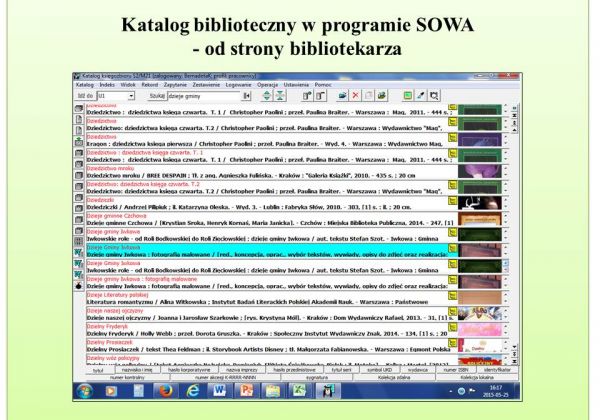Switch to the 'numer kontrolny' index tab
This screenshot has height=420, width=600.
[127, 378]
